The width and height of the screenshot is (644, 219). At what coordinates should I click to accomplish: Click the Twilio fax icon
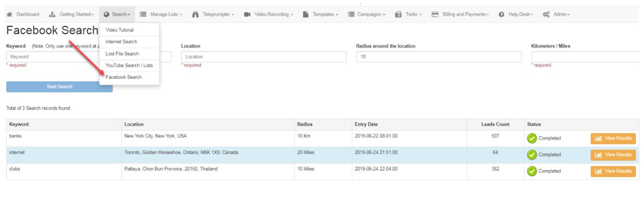click(x=398, y=14)
